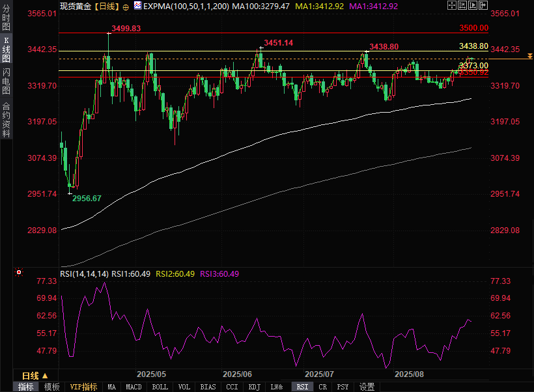This screenshot has height=392, width=534.
Task: Click the right RSI axis 47.79 value
Action: click(501, 351)
